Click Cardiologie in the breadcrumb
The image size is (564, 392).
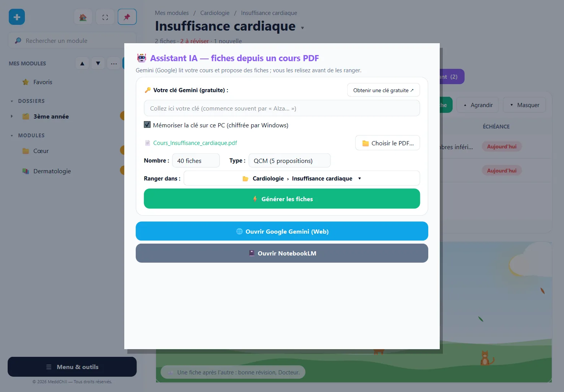[x=215, y=13]
